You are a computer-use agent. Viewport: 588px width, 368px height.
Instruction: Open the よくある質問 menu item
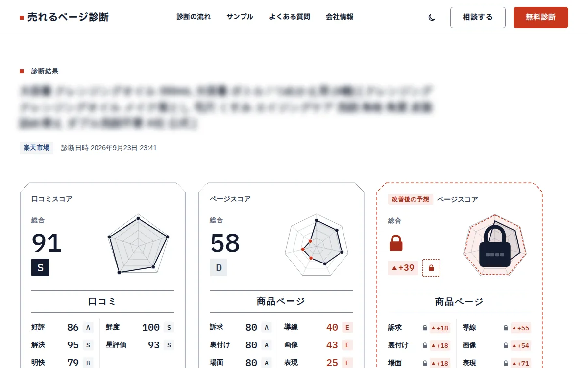point(290,17)
